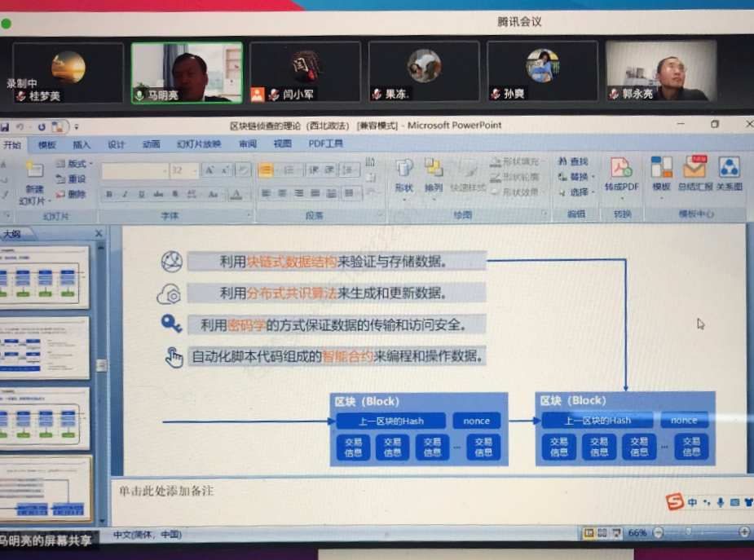
Task: Open the Slide Show (幻灯片放映) tab
Action: [x=198, y=144]
